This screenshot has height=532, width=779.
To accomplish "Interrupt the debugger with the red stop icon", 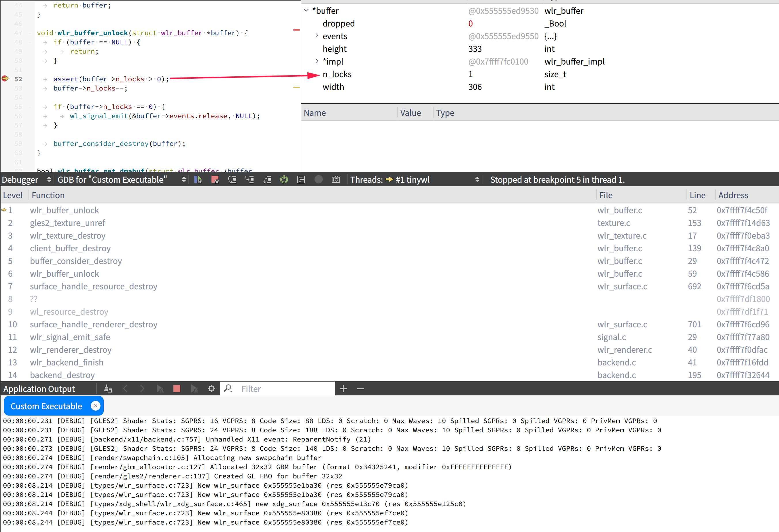I will click(x=215, y=179).
